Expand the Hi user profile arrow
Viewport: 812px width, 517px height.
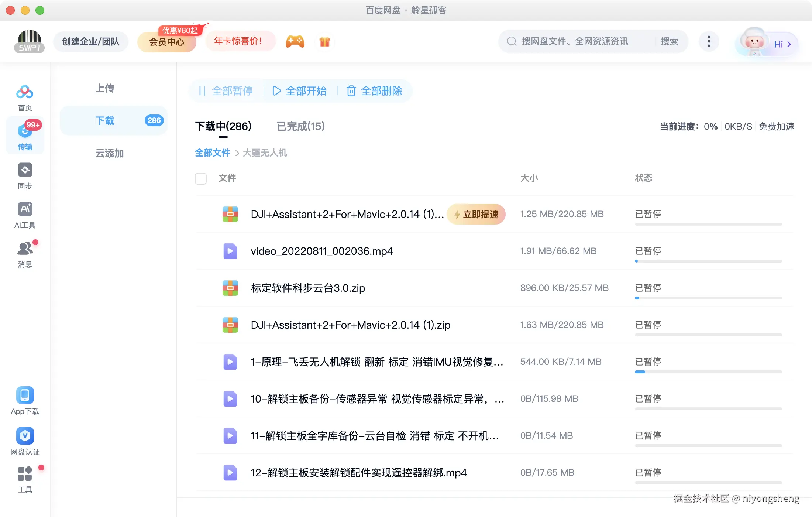[x=789, y=44]
